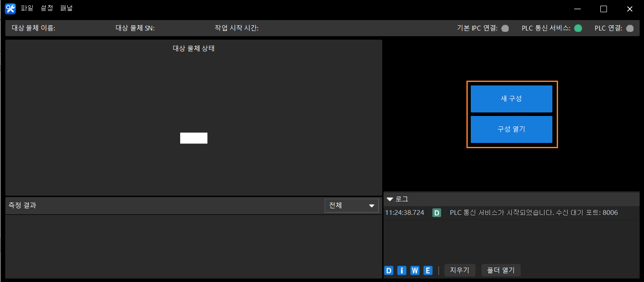Toggle the D debug log filter
This screenshot has height=282, width=644.
tap(389, 270)
